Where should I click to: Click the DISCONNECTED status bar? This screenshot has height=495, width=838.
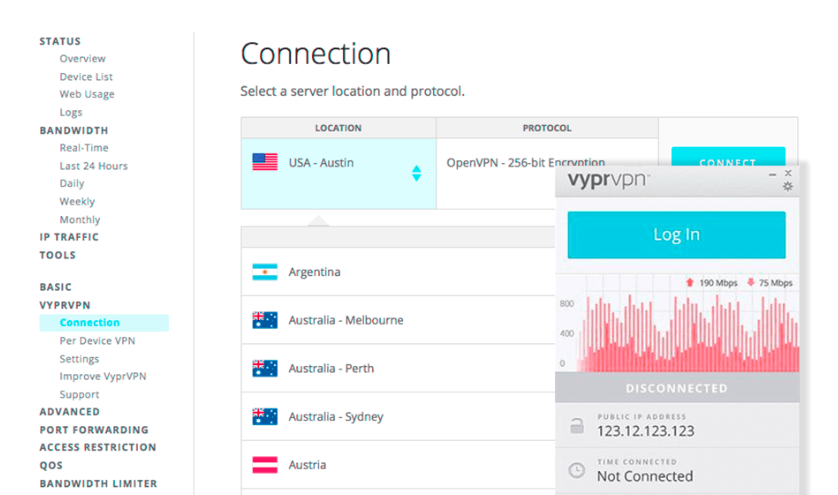pos(677,388)
